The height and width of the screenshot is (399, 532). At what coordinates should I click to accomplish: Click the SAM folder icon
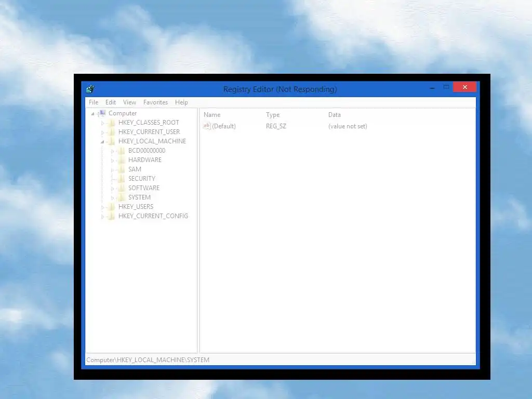tap(122, 169)
